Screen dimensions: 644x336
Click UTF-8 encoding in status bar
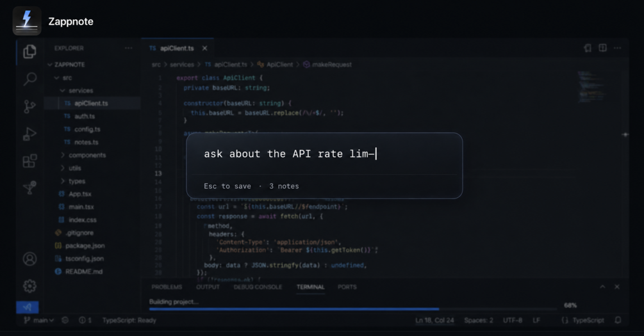(x=513, y=320)
